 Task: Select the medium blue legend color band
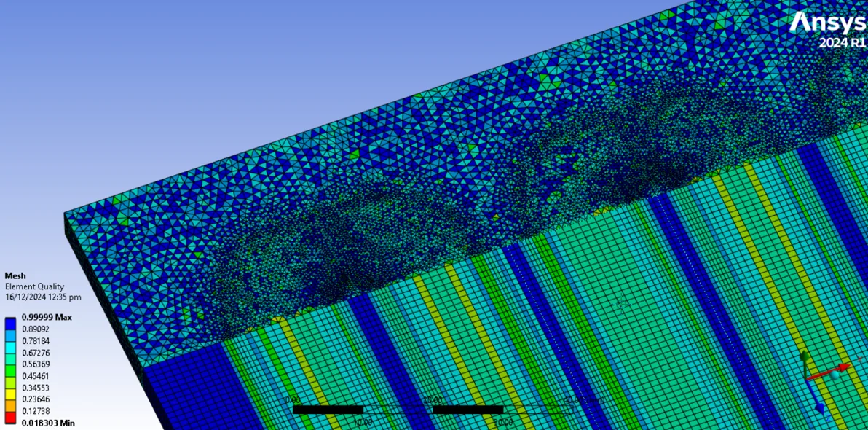[12, 335]
